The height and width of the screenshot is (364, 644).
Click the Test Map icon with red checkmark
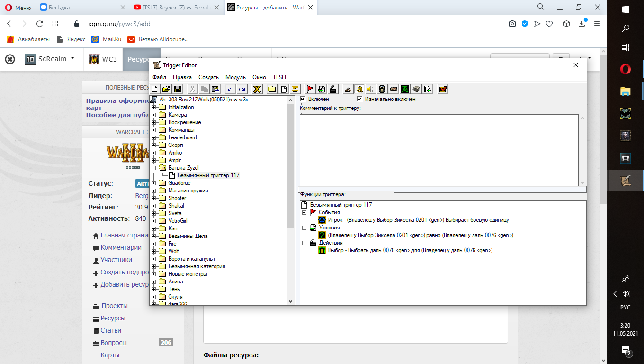pos(443,89)
